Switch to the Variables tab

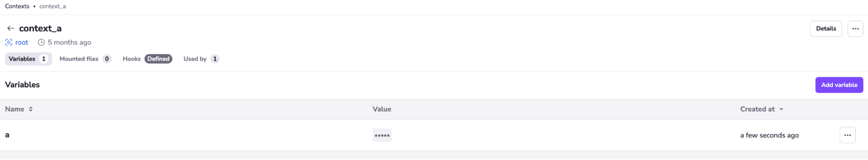tap(29, 59)
